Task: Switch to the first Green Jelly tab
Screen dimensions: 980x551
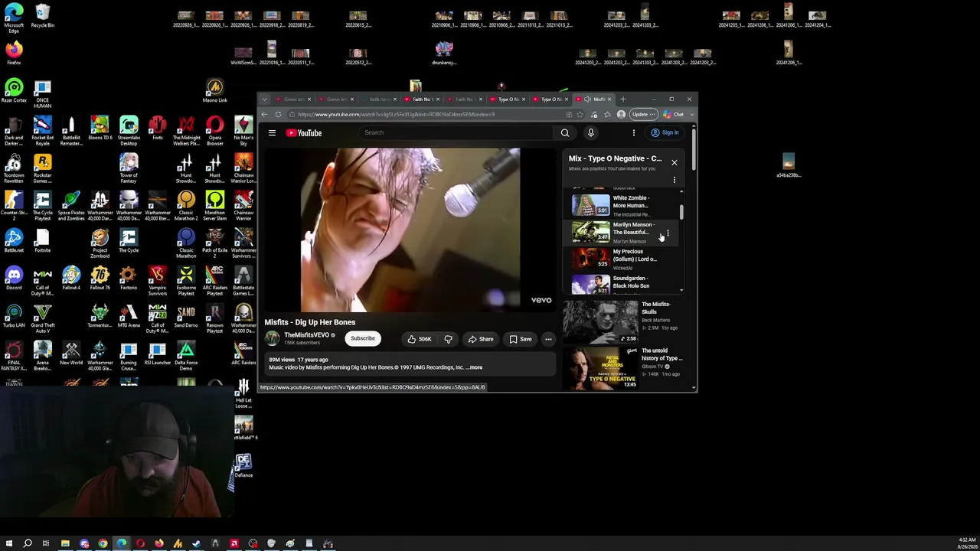Action: [294, 99]
